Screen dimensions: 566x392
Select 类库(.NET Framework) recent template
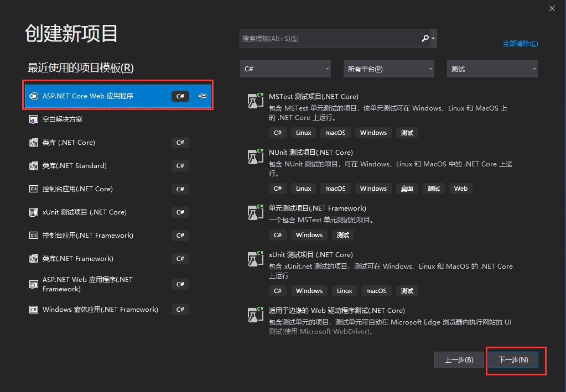tap(118, 259)
